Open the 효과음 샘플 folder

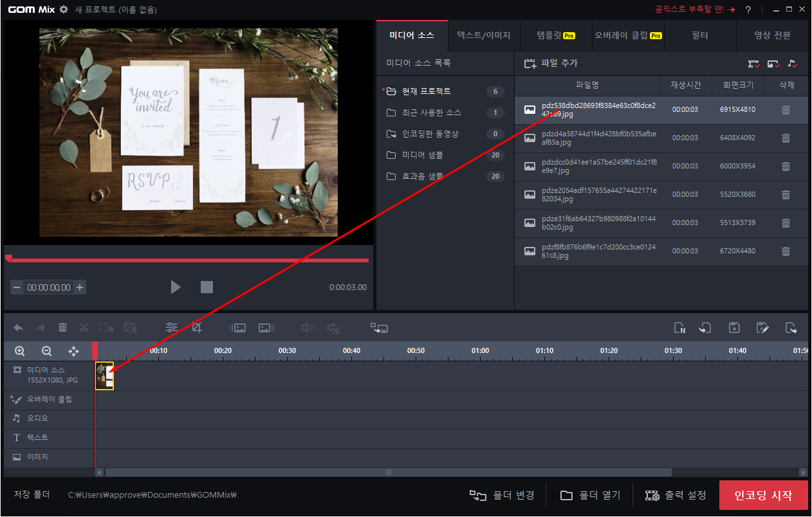(x=445, y=176)
